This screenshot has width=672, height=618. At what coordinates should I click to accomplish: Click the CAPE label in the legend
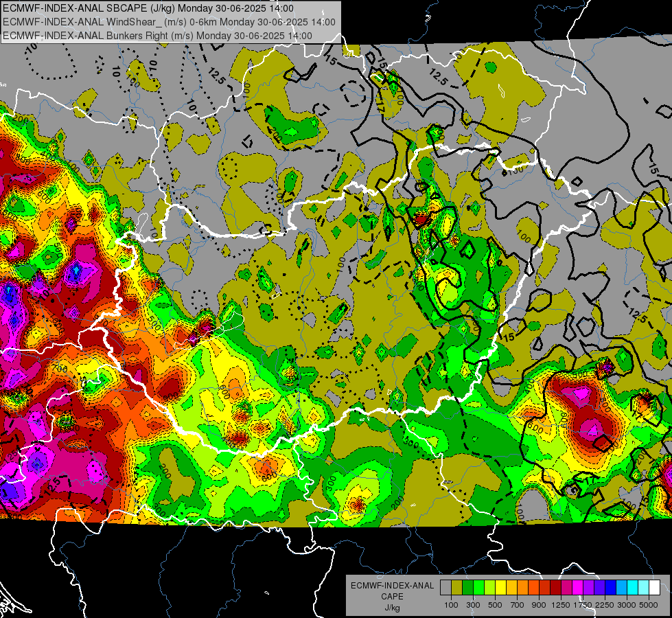tap(392, 597)
